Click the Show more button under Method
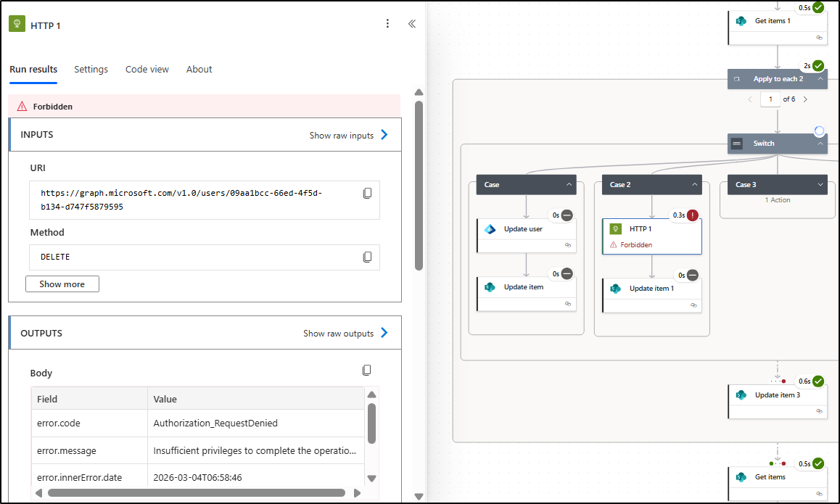Screen dimensions: 840x504 pos(62,284)
